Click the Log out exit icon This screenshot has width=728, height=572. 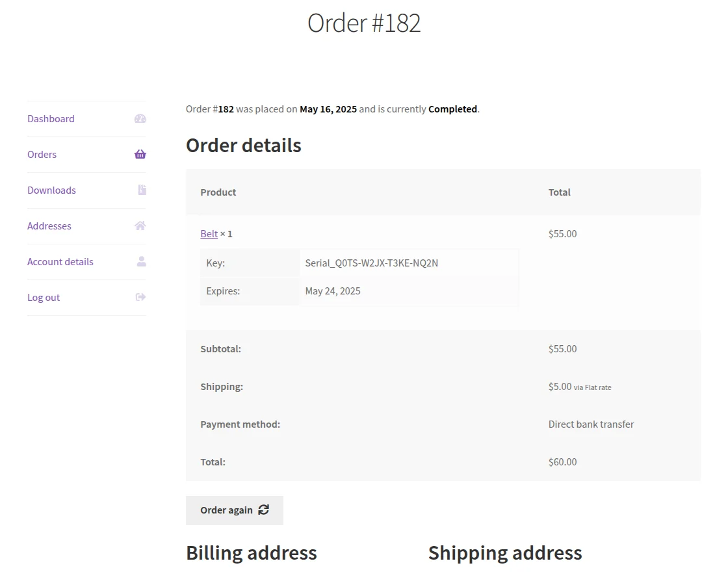[140, 297]
